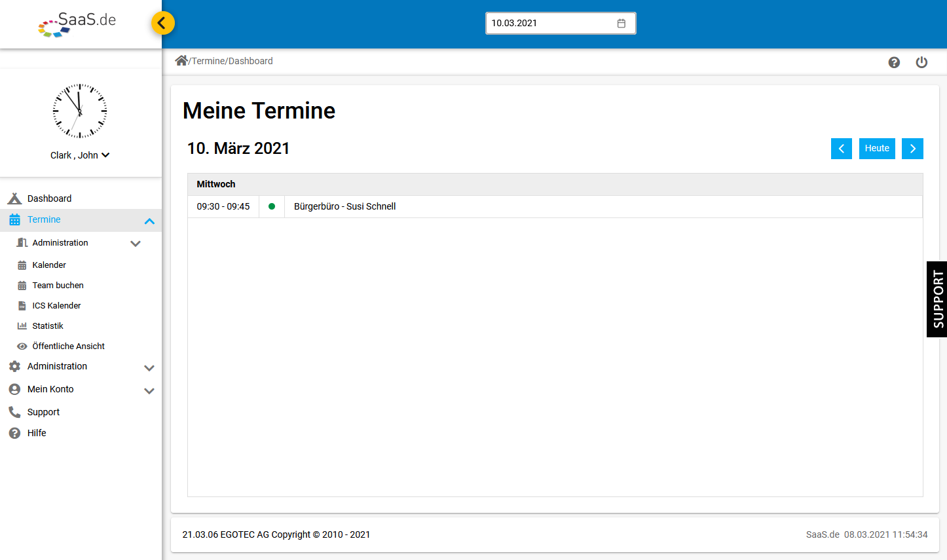The image size is (947, 560).
Task: Expand the Mein Konto chevron
Action: pyautogui.click(x=149, y=391)
